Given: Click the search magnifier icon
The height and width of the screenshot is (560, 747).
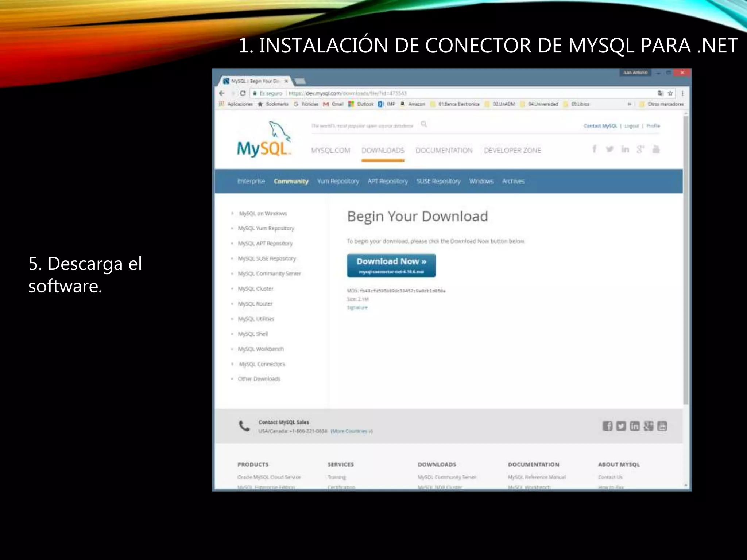Looking at the screenshot, I should point(423,124).
